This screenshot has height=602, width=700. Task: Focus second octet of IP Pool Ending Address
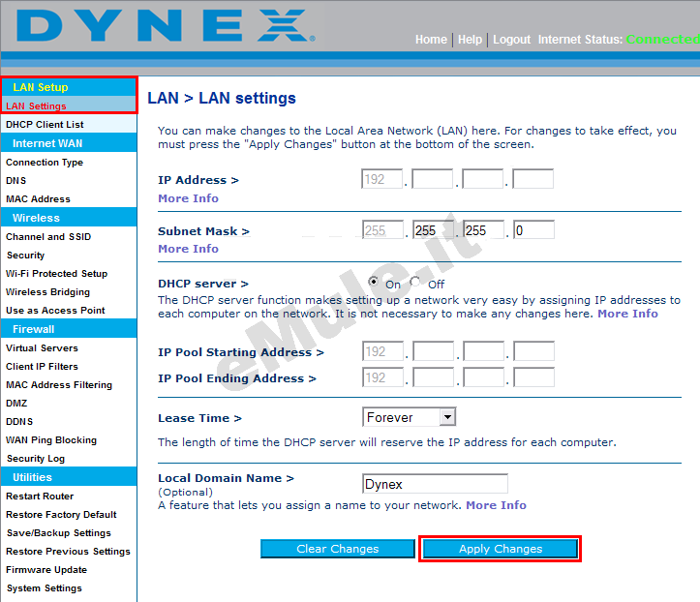click(433, 377)
